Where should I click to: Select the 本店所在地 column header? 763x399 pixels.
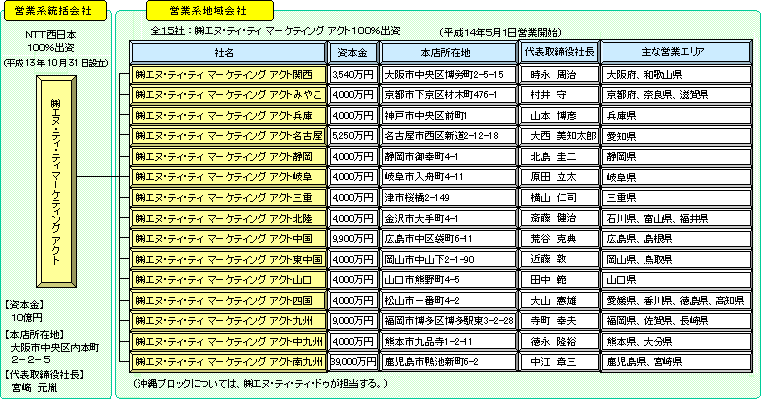coord(448,53)
